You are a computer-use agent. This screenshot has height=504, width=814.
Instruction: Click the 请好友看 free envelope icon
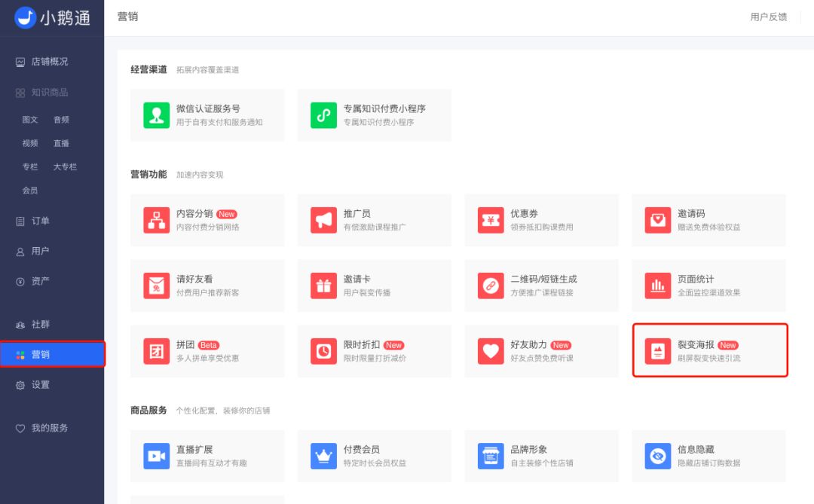pyautogui.click(x=156, y=286)
